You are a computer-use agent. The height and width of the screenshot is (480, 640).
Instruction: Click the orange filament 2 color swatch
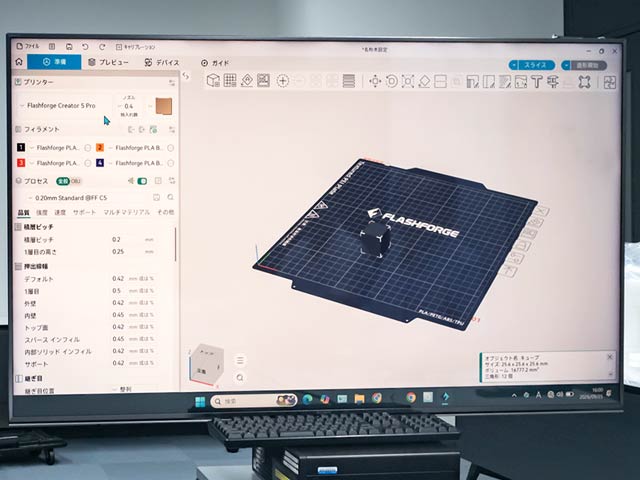pyautogui.click(x=100, y=148)
